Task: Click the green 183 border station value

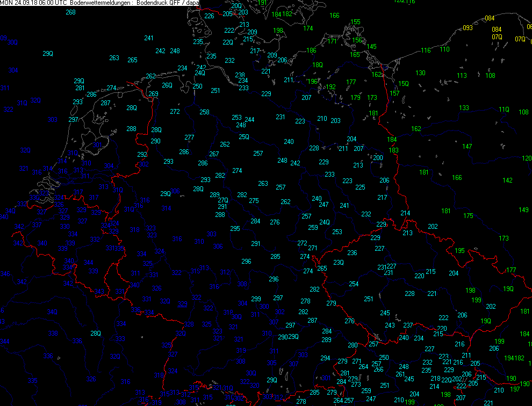Action: 394,150
